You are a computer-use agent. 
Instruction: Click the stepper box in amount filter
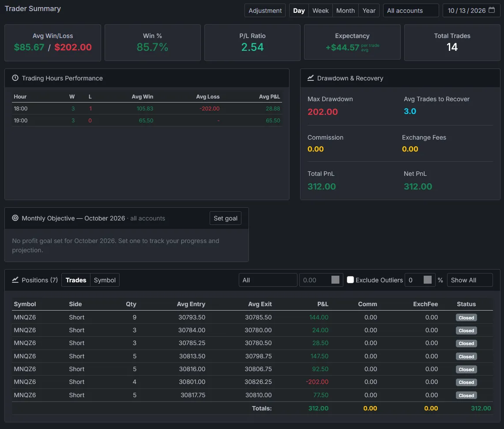tap(335, 280)
